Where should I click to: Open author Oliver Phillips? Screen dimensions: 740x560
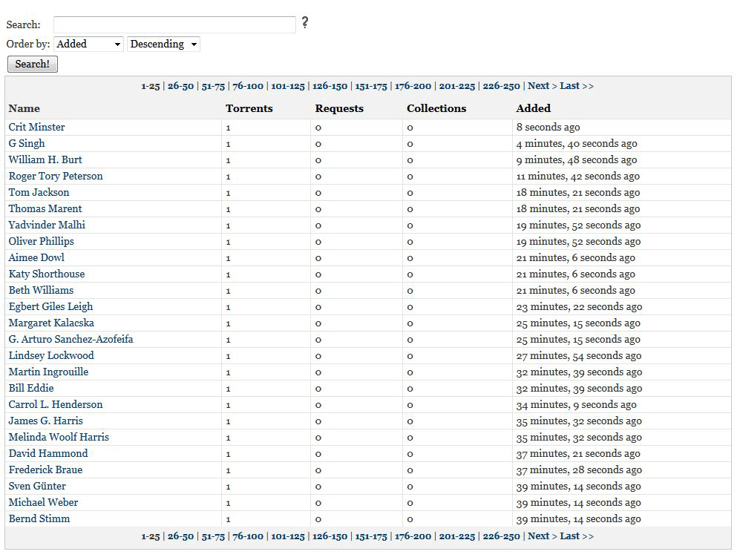click(42, 241)
